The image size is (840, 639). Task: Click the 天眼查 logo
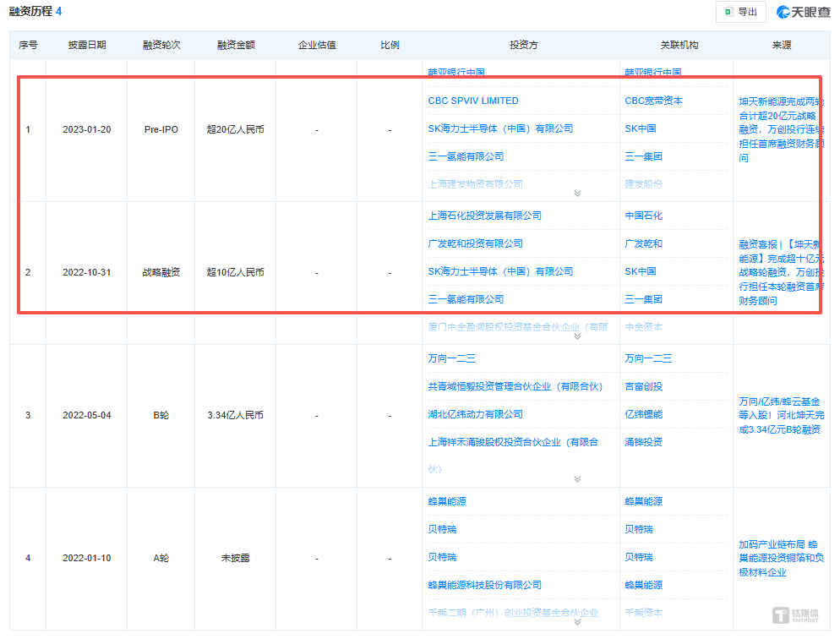pyautogui.click(x=803, y=12)
